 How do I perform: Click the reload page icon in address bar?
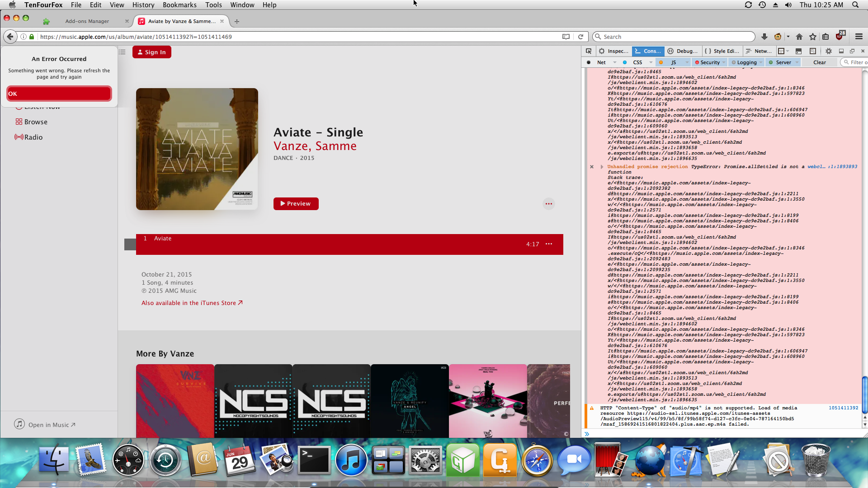tap(581, 37)
